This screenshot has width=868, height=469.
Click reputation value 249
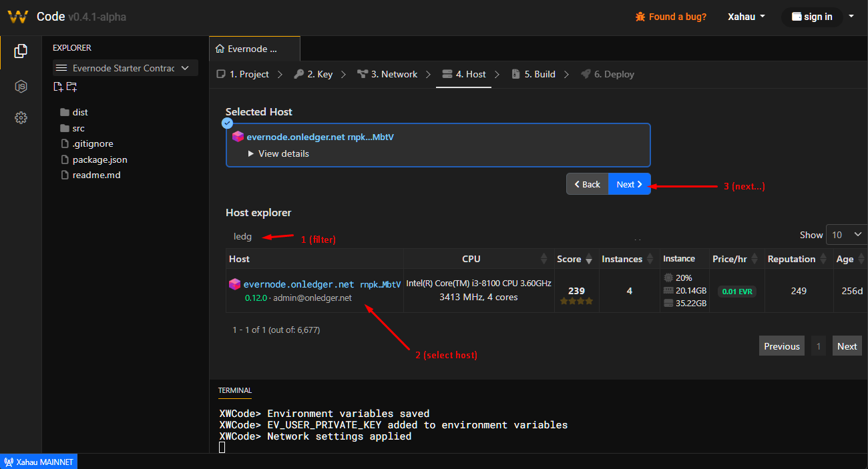coord(798,291)
